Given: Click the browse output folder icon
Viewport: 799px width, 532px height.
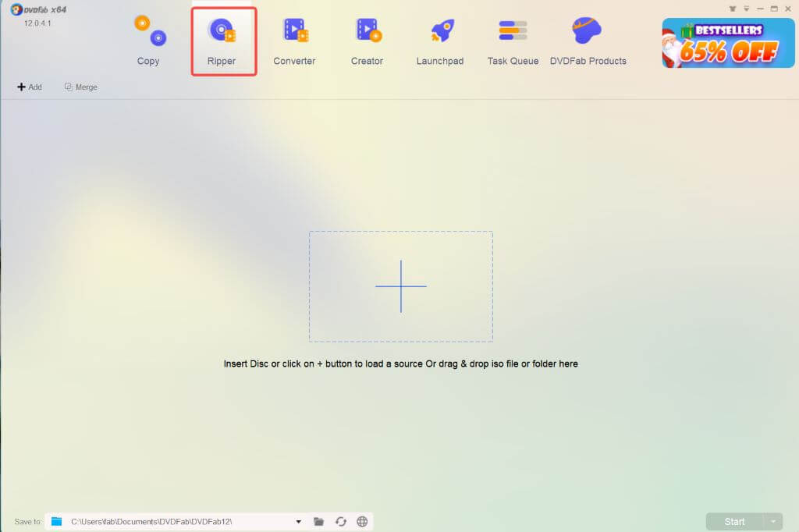Looking at the screenshot, I should point(318,521).
